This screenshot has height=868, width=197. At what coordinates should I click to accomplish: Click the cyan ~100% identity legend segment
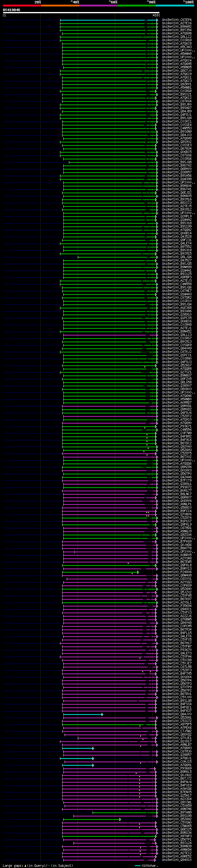pyautogui.click(x=175, y=6)
